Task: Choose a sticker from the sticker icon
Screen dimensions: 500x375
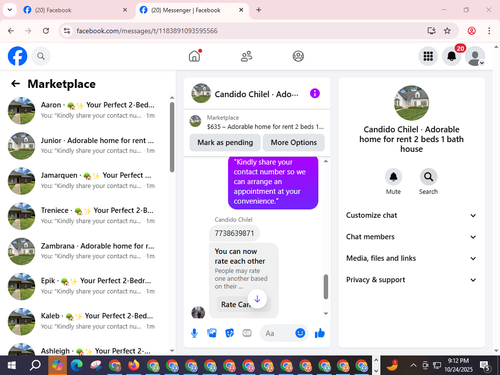Action: tap(229, 333)
